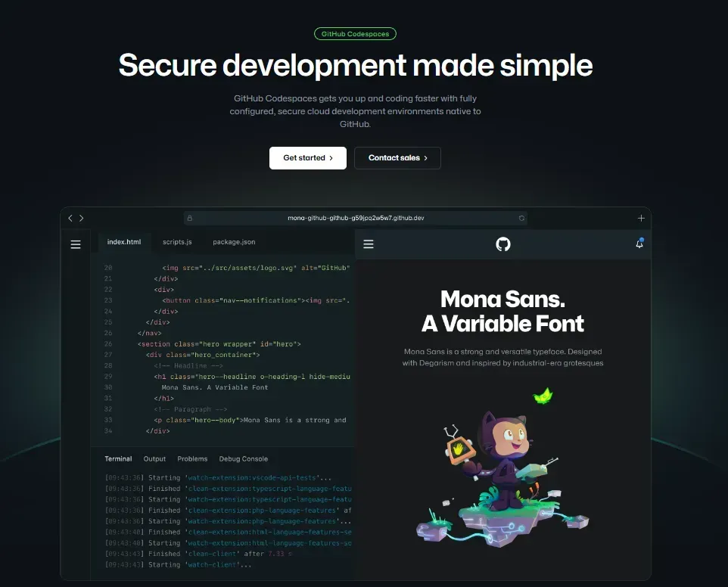Image resolution: width=728 pixels, height=587 pixels.
Task: Toggle the preview site's navigation hamburger menu
Action: click(369, 244)
